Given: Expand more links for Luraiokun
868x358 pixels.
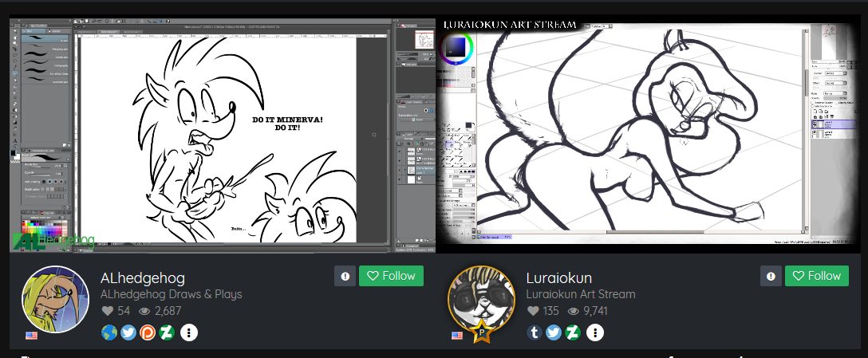Looking at the screenshot, I should tap(594, 332).
